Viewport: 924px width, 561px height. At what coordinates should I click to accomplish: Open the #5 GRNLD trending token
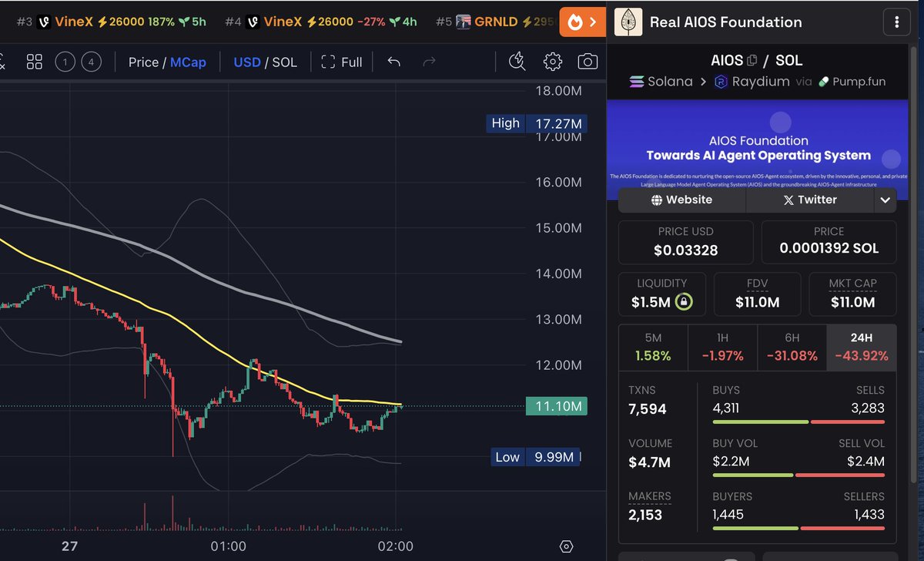point(497,22)
